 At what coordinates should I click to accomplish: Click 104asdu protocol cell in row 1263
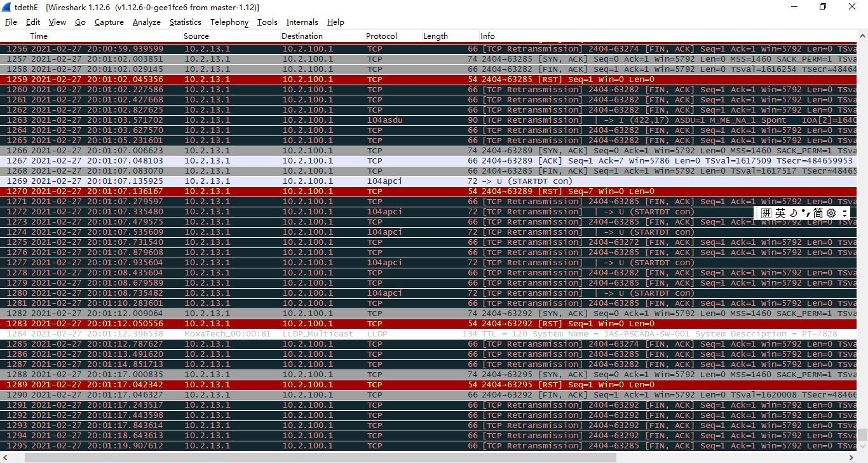[384, 120]
